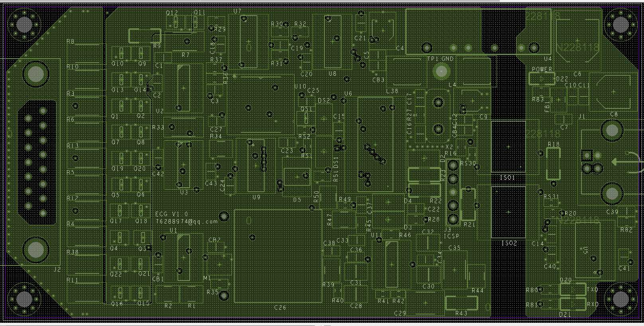Click the Q12 transistor label

(172, 13)
